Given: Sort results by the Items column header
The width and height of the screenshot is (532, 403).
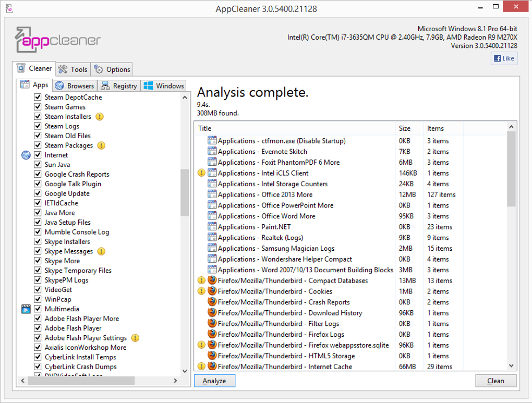Looking at the screenshot, I should 443,129.
